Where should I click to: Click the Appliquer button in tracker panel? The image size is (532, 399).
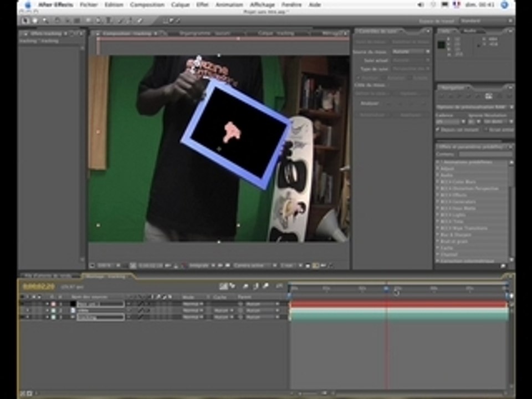point(411,115)
